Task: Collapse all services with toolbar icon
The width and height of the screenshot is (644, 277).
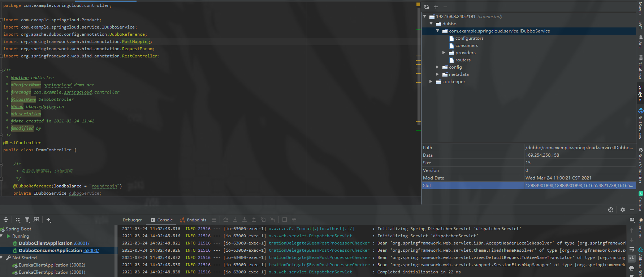Action: (x=6, y=220)
